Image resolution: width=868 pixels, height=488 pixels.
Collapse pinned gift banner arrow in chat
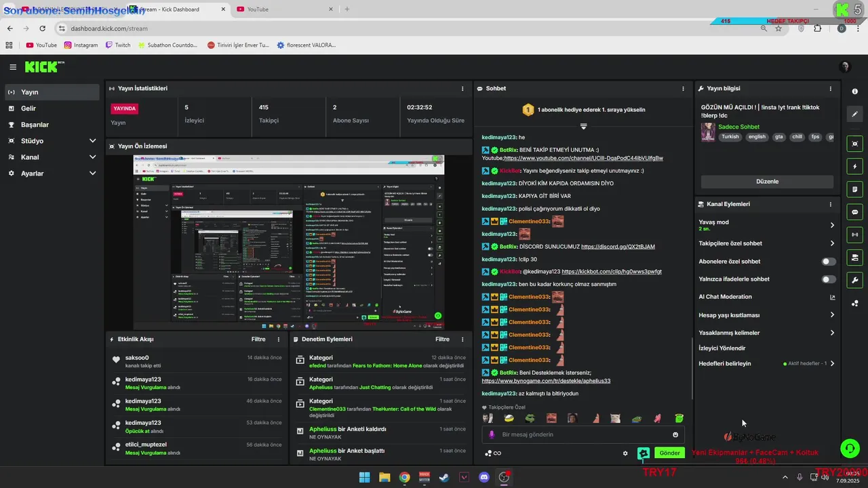point(583,126)
